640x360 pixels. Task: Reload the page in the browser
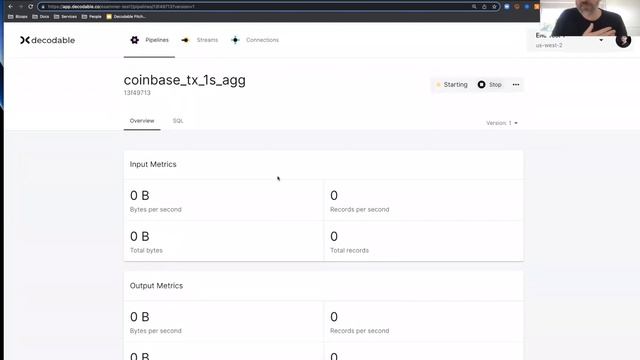[x=31, y=7]
